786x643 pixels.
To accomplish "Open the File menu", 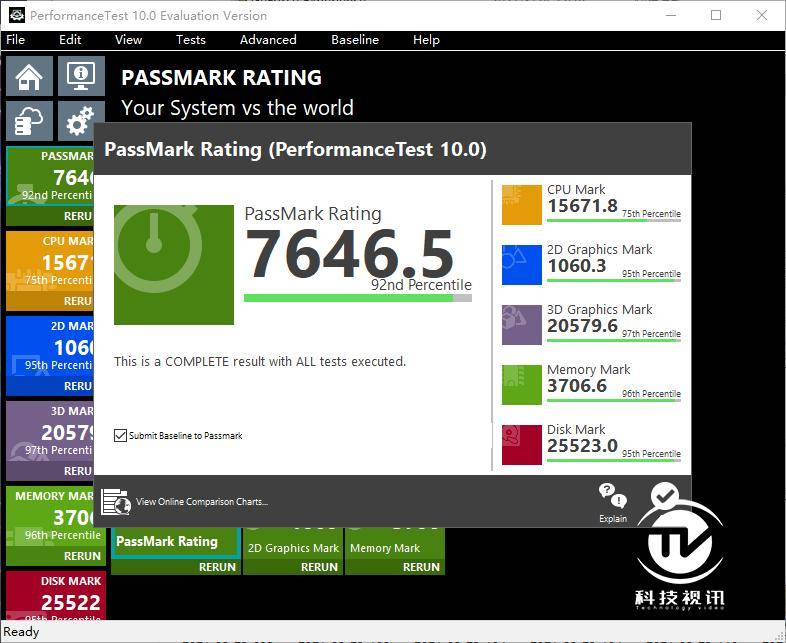I will click(x=16, y=40).
